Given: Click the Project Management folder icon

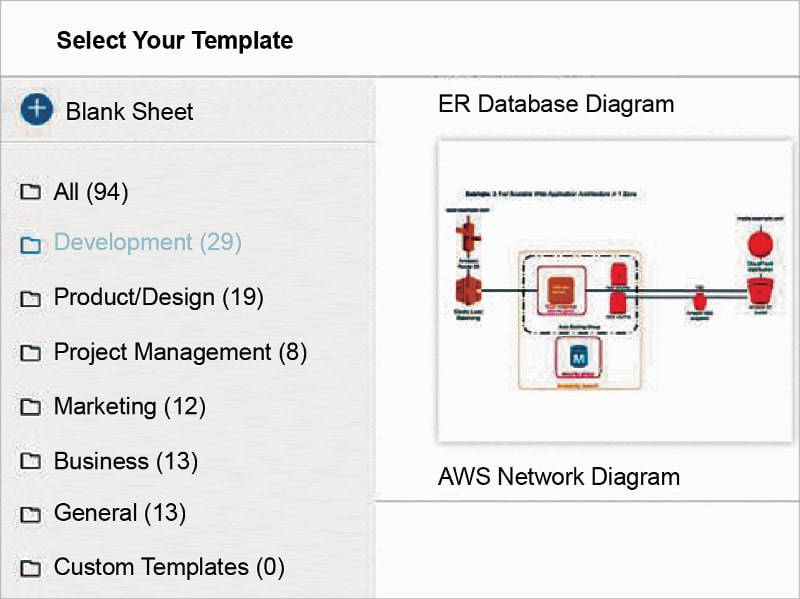Looking at the screenshot, I should pyautogui.click(x=31, y=353).
